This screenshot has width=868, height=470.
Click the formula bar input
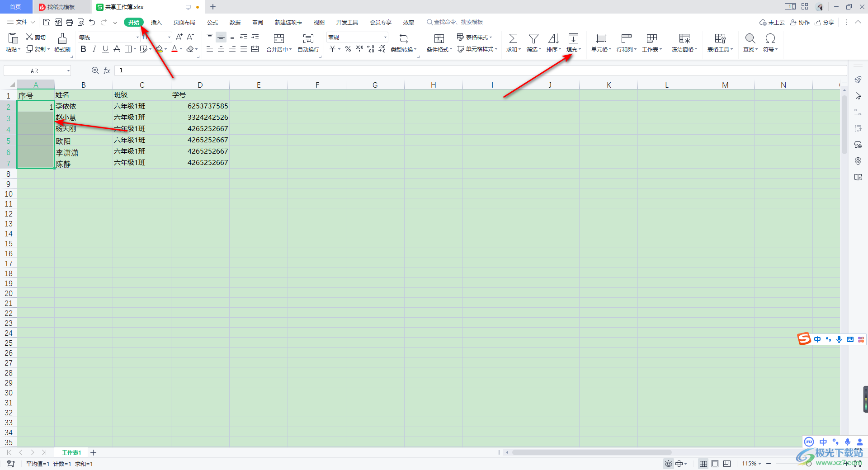[481, 70]
